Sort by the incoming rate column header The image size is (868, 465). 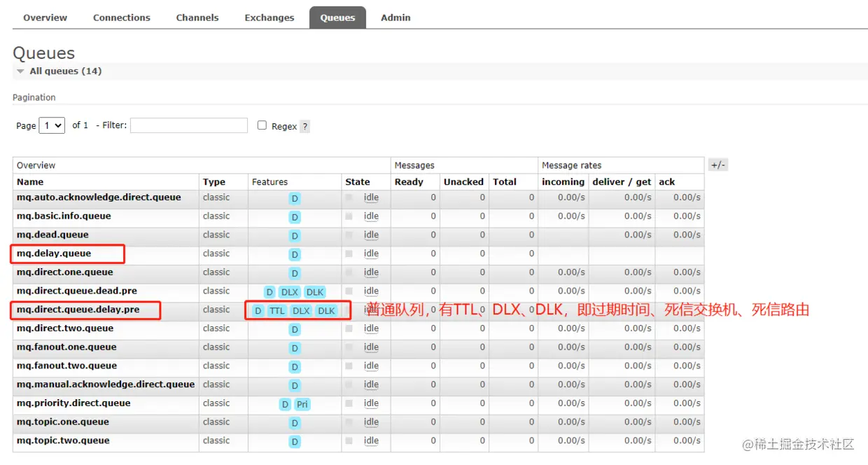coord(563,182)
